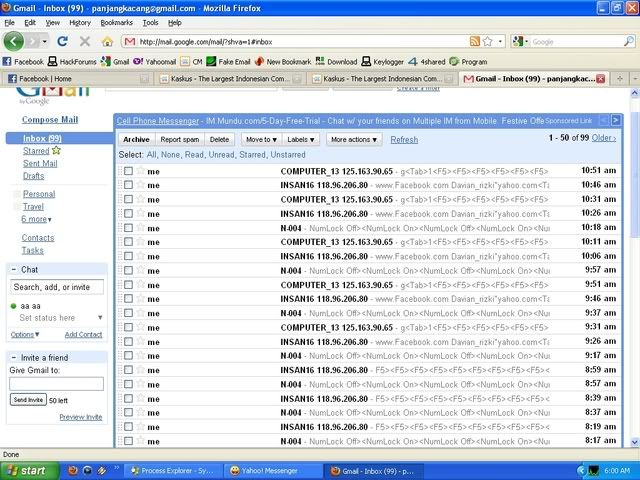
Task: Click the Report spam button
Action: [180, 140]
